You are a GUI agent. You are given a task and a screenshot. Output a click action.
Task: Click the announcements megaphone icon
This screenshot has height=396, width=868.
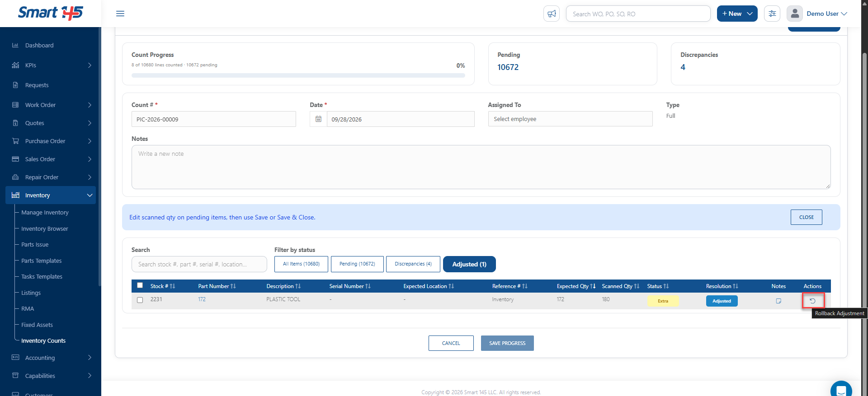552,14
